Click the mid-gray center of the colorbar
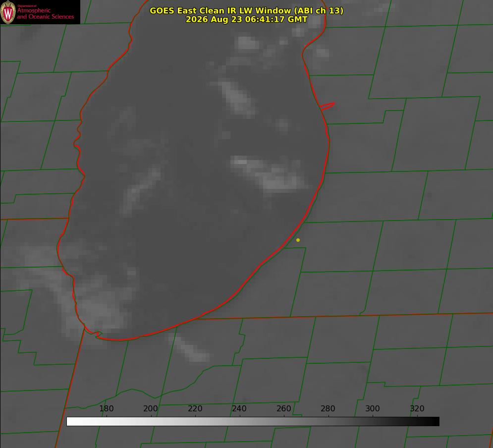The width and height of the screenshot is (493, 448). pos(253,422)
